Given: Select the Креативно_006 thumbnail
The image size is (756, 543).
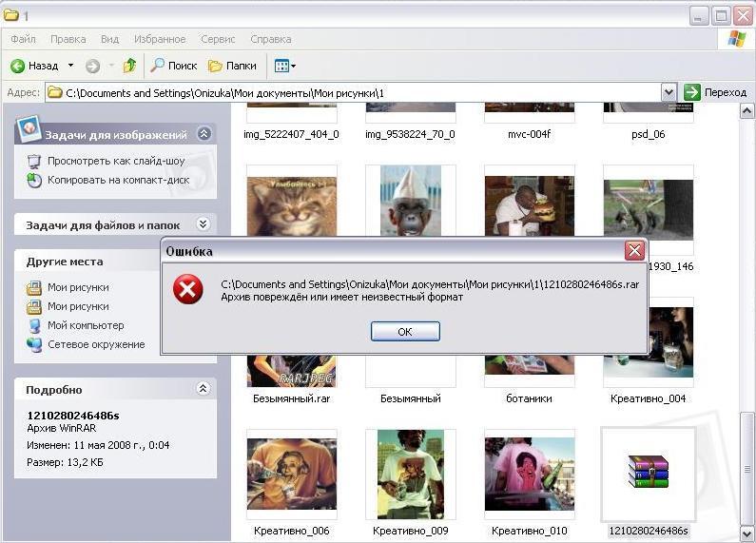Looking at the screenshot, I should (292, 474).
